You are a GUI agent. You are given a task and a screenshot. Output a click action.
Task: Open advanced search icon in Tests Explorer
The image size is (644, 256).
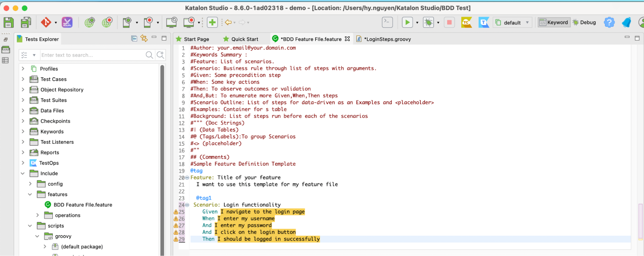pyautogui.click(x=160, y=55)
